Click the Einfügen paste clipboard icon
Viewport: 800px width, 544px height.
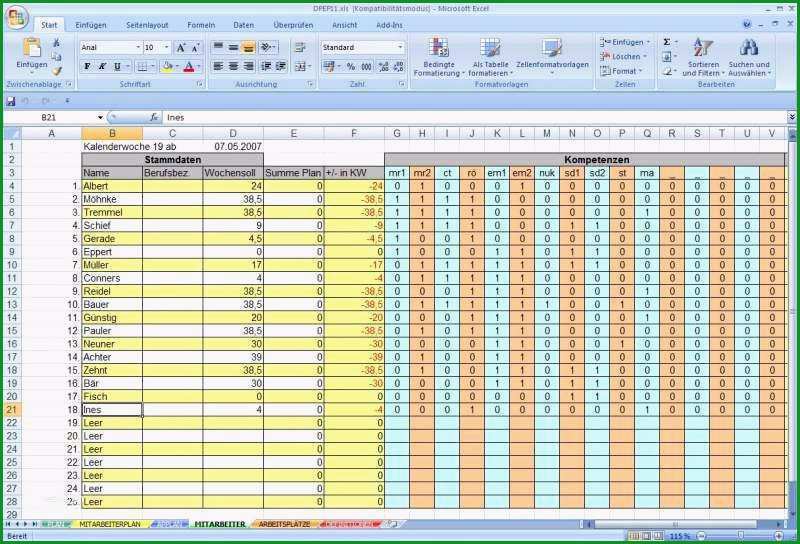point(32,48)
